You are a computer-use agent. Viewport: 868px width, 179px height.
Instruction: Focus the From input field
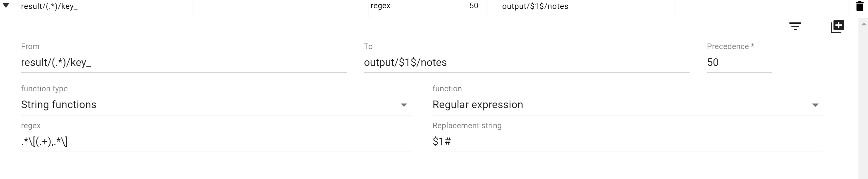183,63
